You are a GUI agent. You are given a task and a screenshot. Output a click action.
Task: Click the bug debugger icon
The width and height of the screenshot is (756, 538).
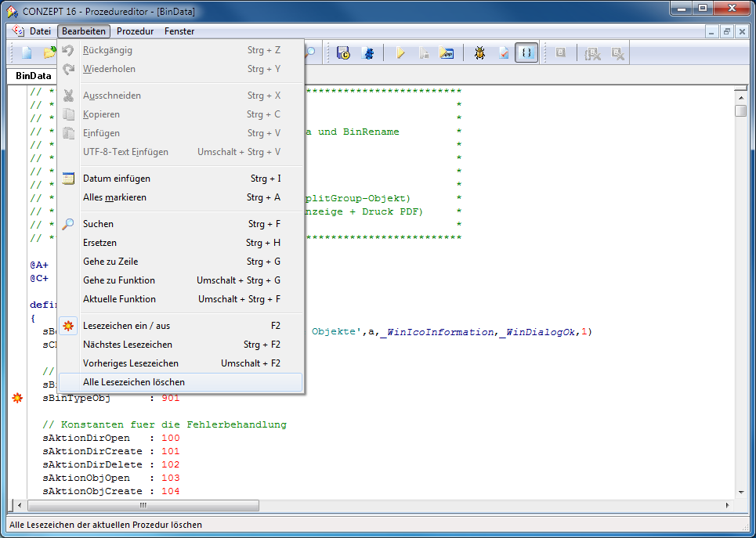(x=479, y=53)
